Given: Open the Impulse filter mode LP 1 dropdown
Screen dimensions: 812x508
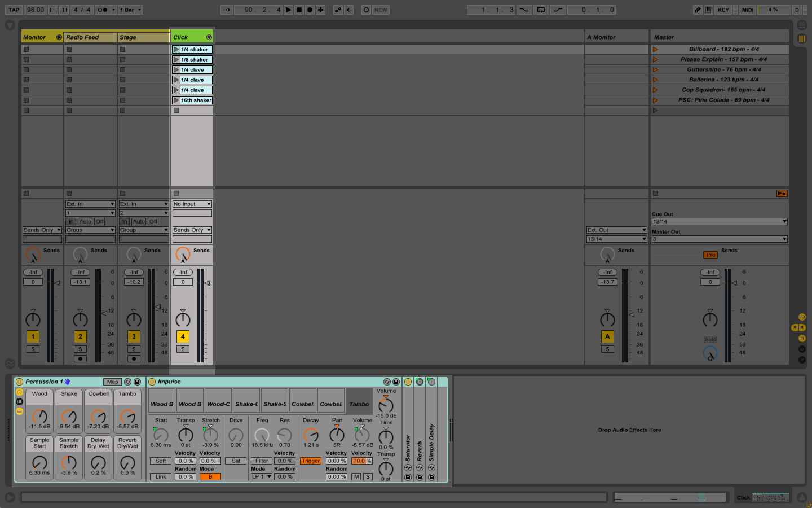Looking at the screenshot, I should click(262, 477).
